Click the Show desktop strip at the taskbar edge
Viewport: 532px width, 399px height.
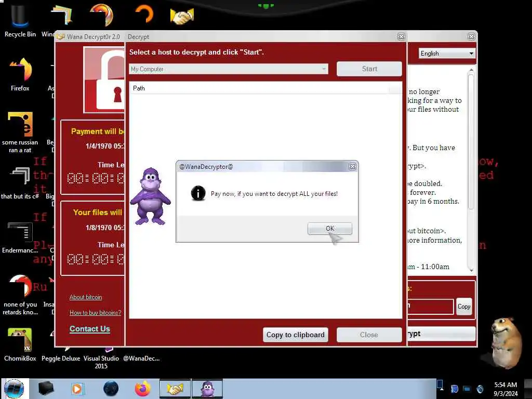click(528, 389)
